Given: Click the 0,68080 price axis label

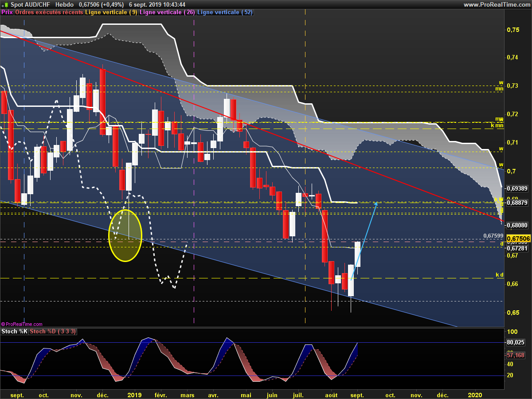Looking at the screenshot, I should [x=517, y=225].
